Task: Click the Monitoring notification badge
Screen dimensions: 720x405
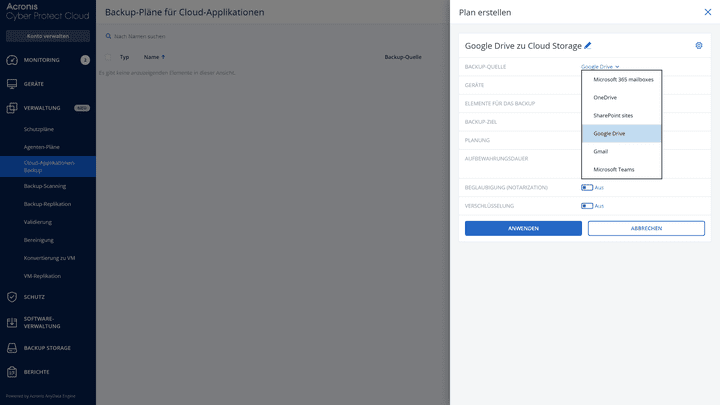Action: tap(85, 60)
